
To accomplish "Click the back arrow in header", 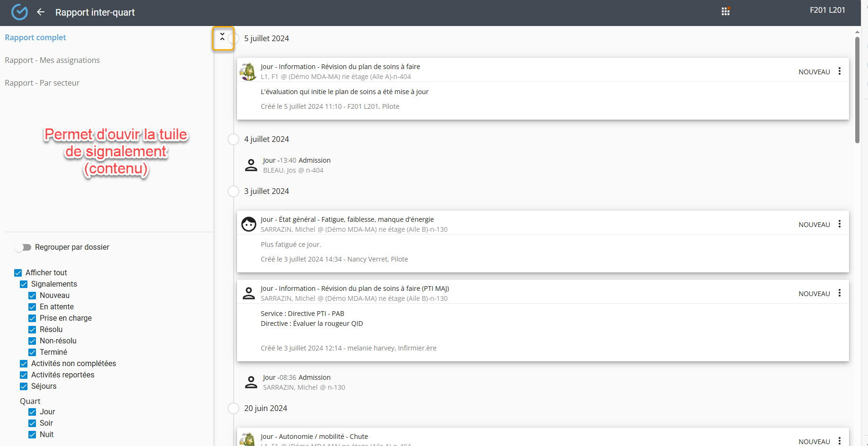I will point(41,12).
